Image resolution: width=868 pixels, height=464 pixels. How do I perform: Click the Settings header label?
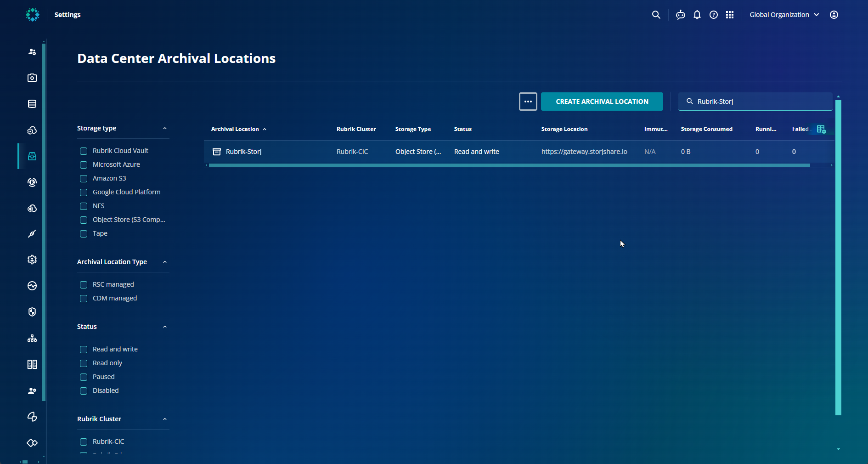pyautogui.click(x=68, y=15)
